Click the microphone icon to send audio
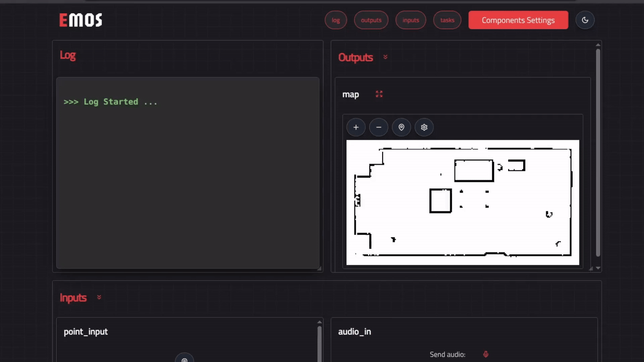This screenshot has width=644, height=362. [x=485, y=354]
